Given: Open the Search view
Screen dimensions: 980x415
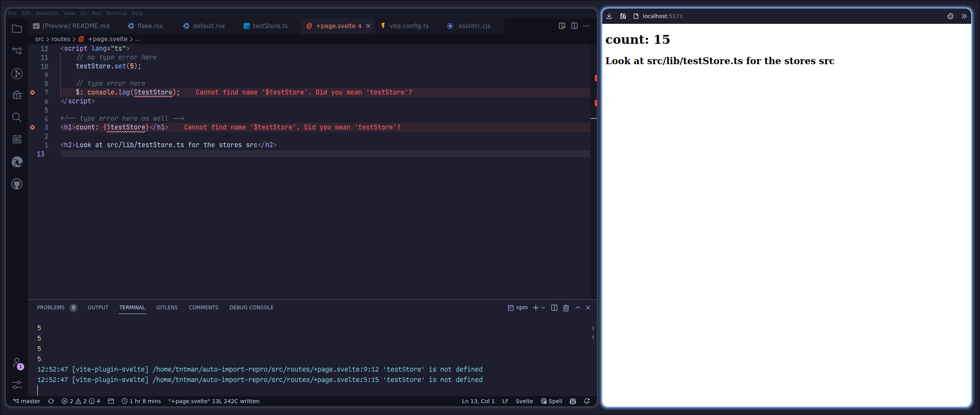Looking at the screenshot, I should pyautogui.click(x=17, y=117).
